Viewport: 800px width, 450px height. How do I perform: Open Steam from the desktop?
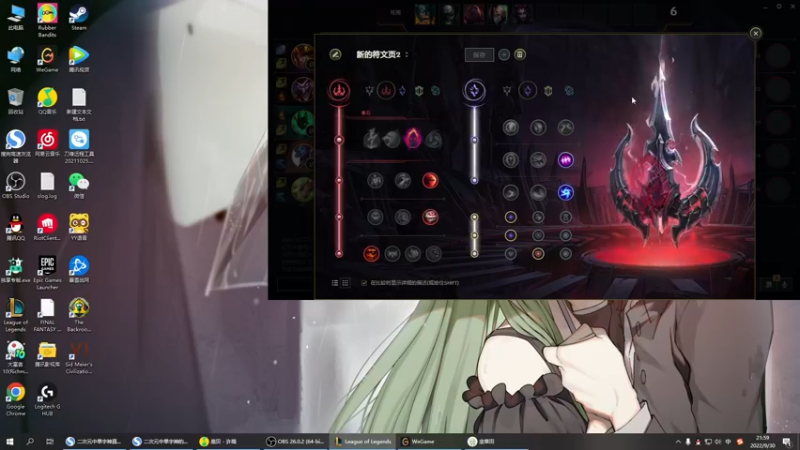click(x=79, y=18)
